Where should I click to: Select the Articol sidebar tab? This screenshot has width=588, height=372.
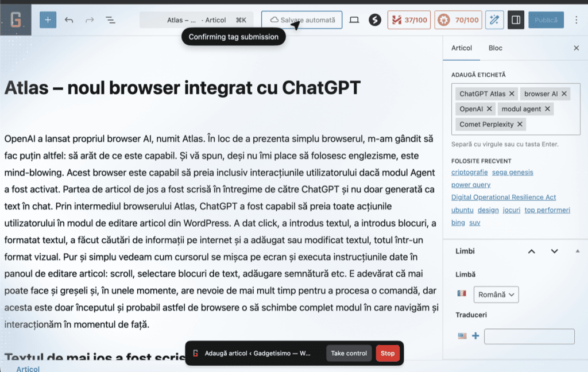[462, 48]
